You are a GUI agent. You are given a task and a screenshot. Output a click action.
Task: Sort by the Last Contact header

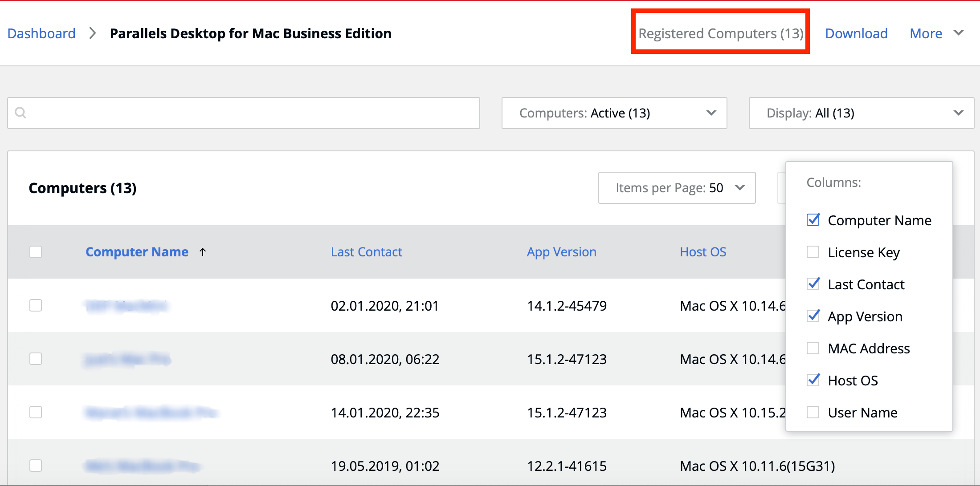point(366,252)
